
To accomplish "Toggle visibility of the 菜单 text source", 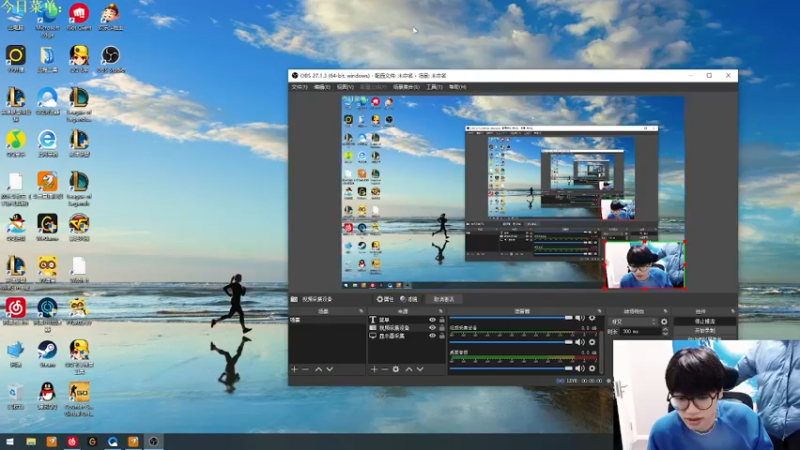I will (432, 320).
